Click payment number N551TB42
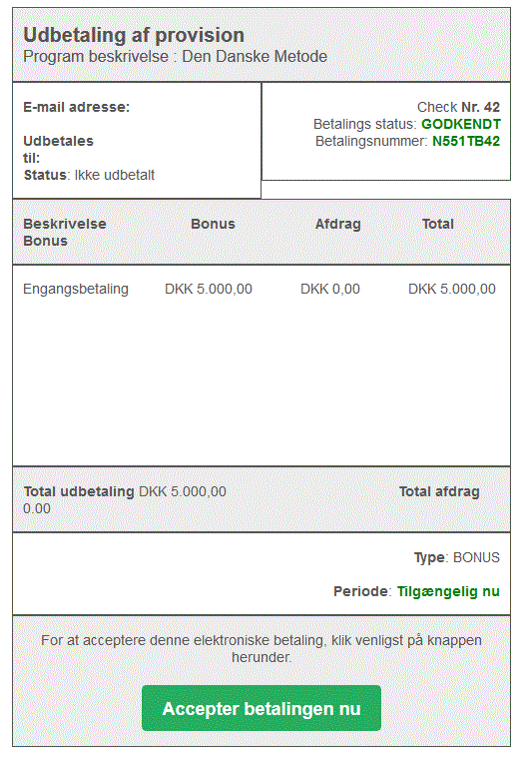The height and width of the screenshot is (766, 532). click(466, 141)
